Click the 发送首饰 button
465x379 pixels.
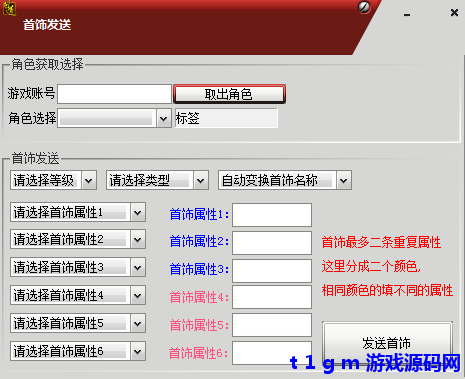(x=387, y=343)
